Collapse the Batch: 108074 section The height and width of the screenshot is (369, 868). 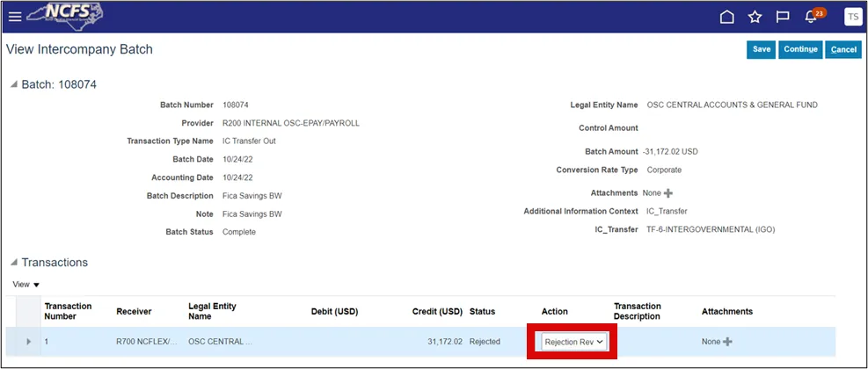(x=13, y=85)
